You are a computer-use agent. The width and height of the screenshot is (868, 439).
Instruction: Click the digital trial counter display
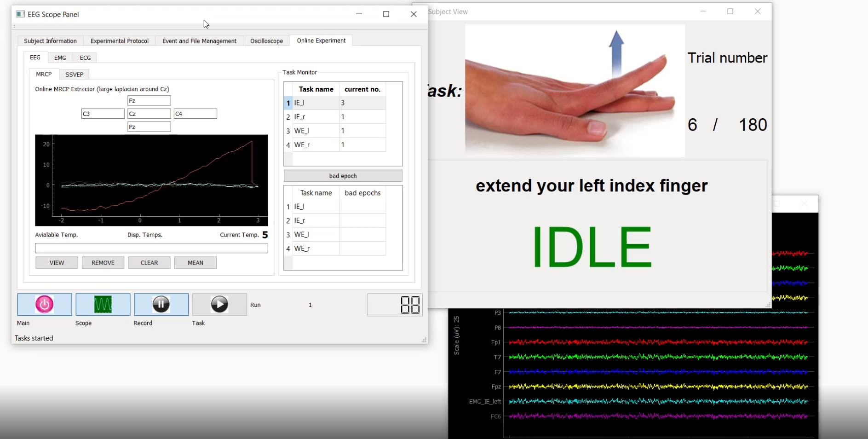click(x=395, y=304)
